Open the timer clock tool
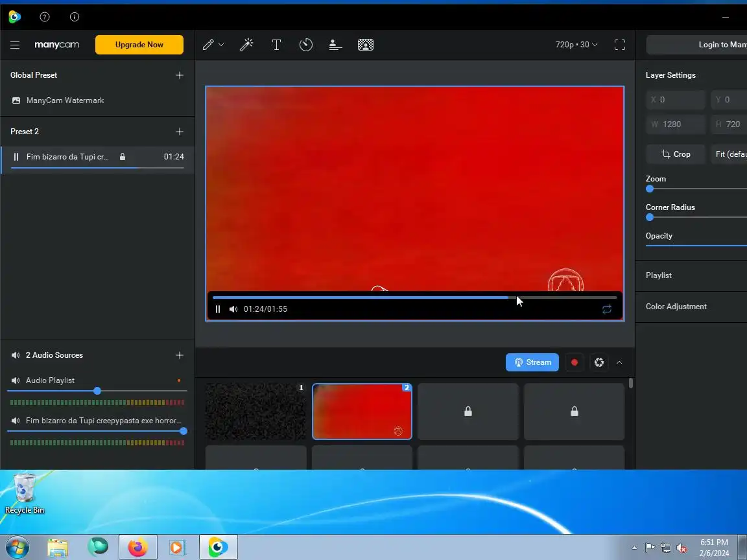This screenshot has height=560, width=747. [306, 45]
